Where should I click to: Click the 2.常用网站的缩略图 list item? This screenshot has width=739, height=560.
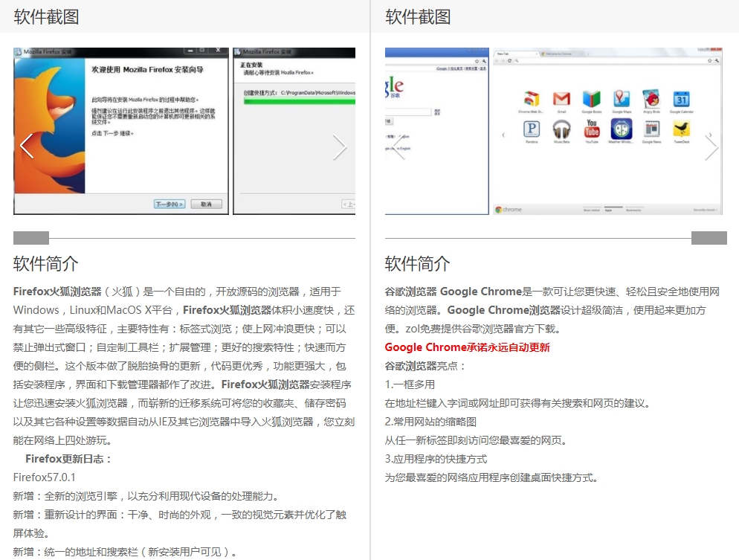point(430,422)
